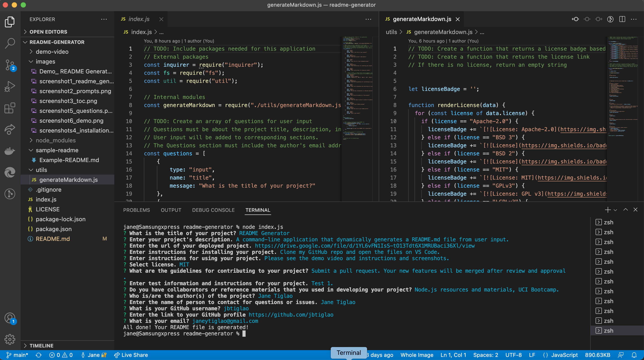Screen dimensions: 644x360
Task: Collapse the utils folder
Action: pyautogui.click(x=67, y=170)
